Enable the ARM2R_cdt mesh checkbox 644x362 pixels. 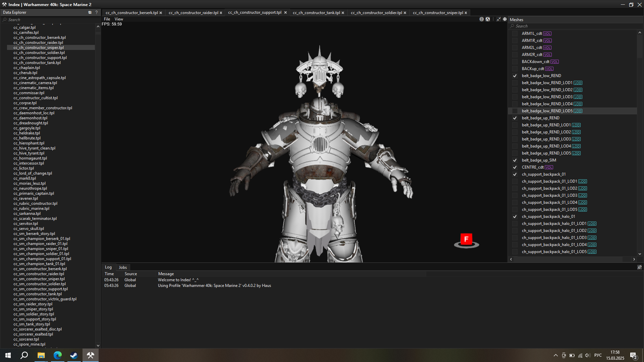point(515,55)
